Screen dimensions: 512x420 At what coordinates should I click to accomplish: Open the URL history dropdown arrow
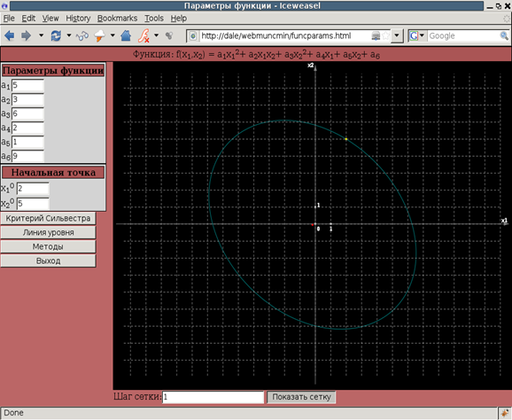pyautogui.click(x=397, y=35)
